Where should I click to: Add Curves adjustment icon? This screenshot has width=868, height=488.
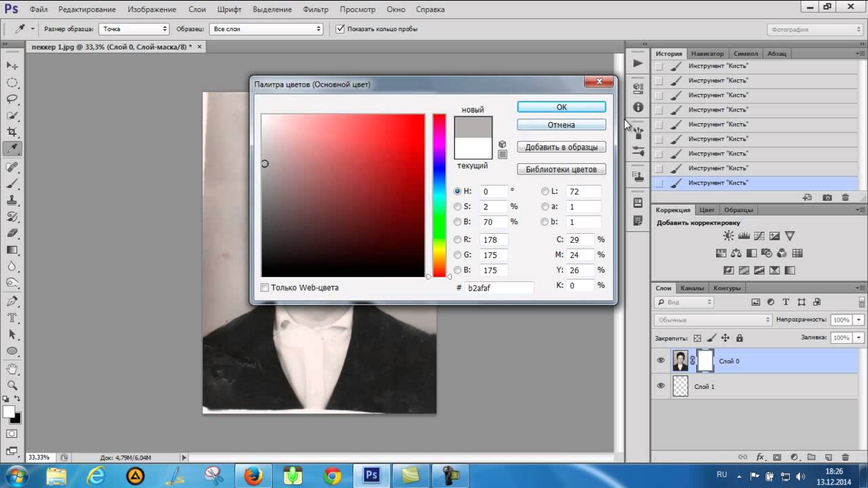(x=759, y=236)
